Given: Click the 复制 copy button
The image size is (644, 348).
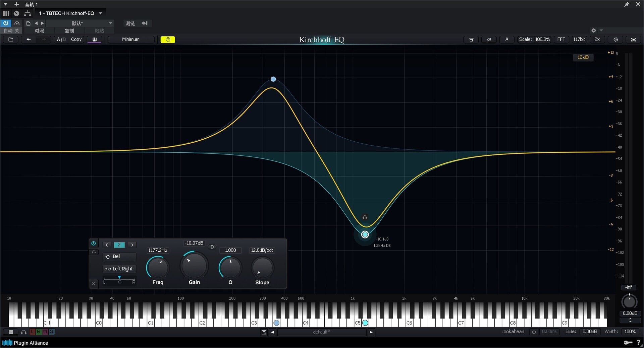Looking at the screenshot, I should tap(69, 31).
